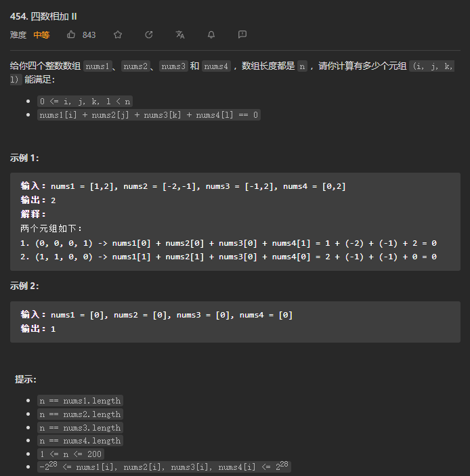Click the thumbs-up like icon

tap(70, 35)
